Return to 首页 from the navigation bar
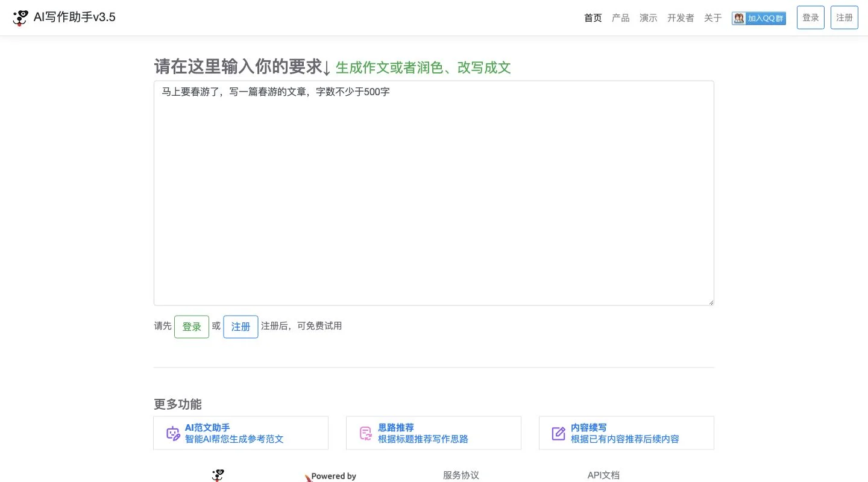 pyautogui.click(x=593, y=18)
